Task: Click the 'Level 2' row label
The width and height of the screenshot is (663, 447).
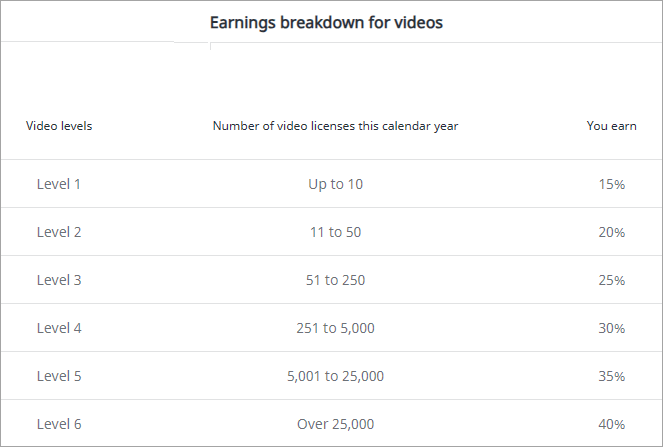Action: click(x=59, y=232)
